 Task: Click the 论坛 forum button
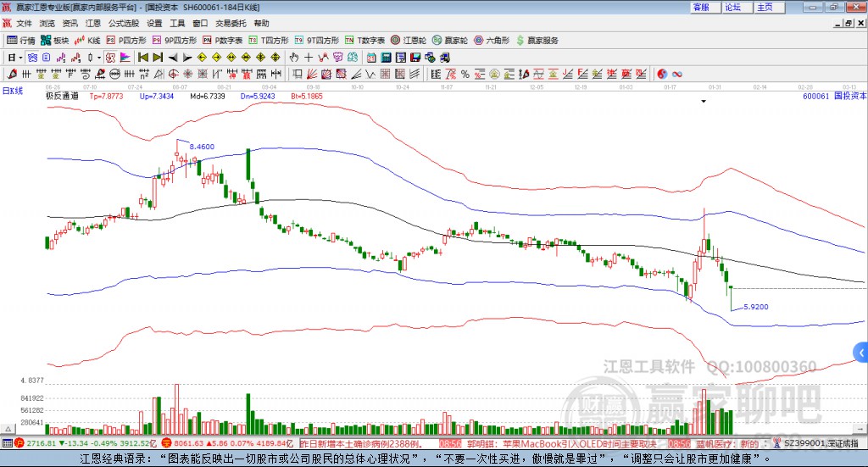click(737, 7)
